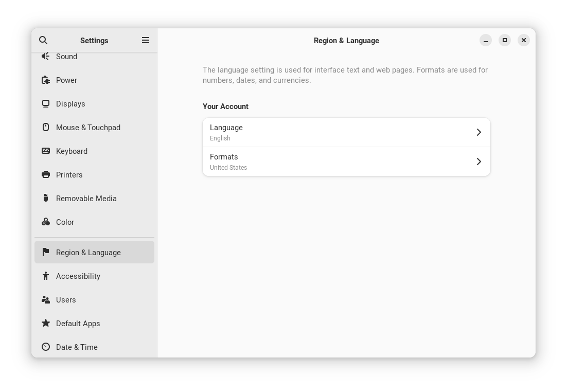This screenshot has height=392, width=567.
Task: Switch to the Keyboard panel
Action: click(x=94, y=151)
